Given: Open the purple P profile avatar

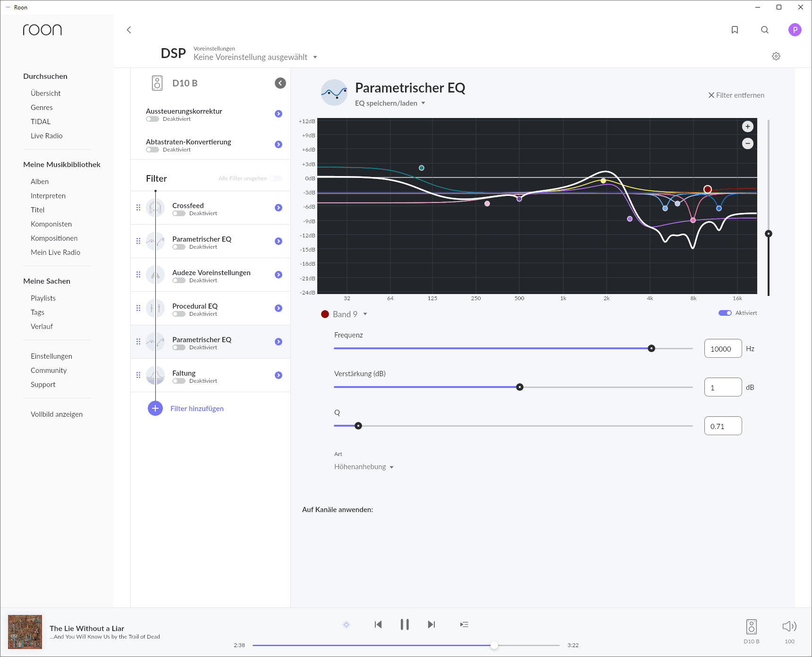Looking at the screenshot, I should click(795, 30).
